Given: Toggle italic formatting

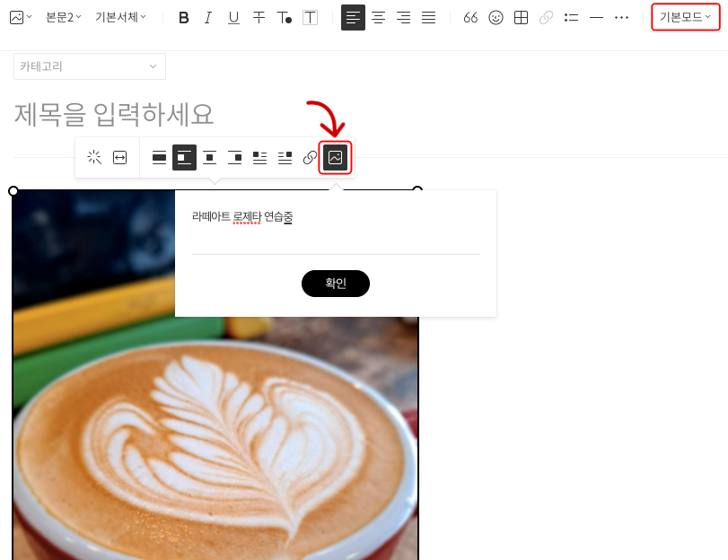Looking at the screenshot, I should pyautogui.click(x=208, y=16).
